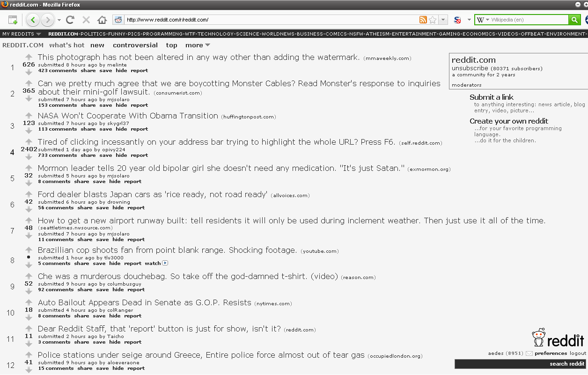This screenshot has width=588, height=375.
Task: Open the aedes user profile link
Action: tap(496, 353)
